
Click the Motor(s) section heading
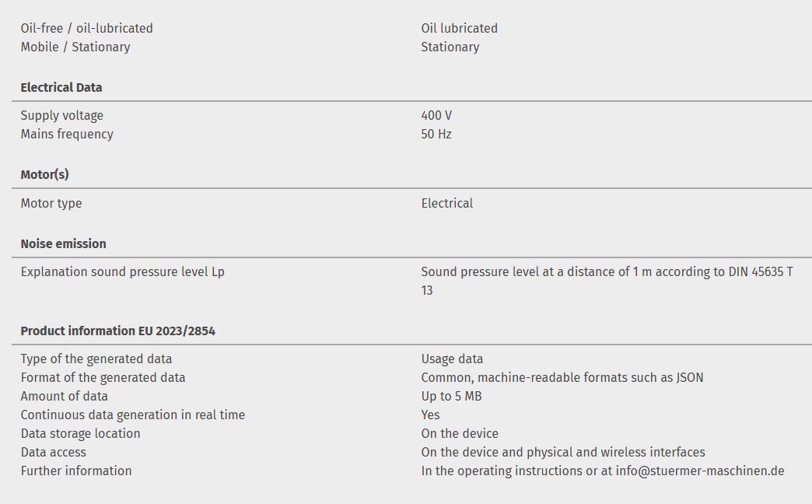[44, 174]
